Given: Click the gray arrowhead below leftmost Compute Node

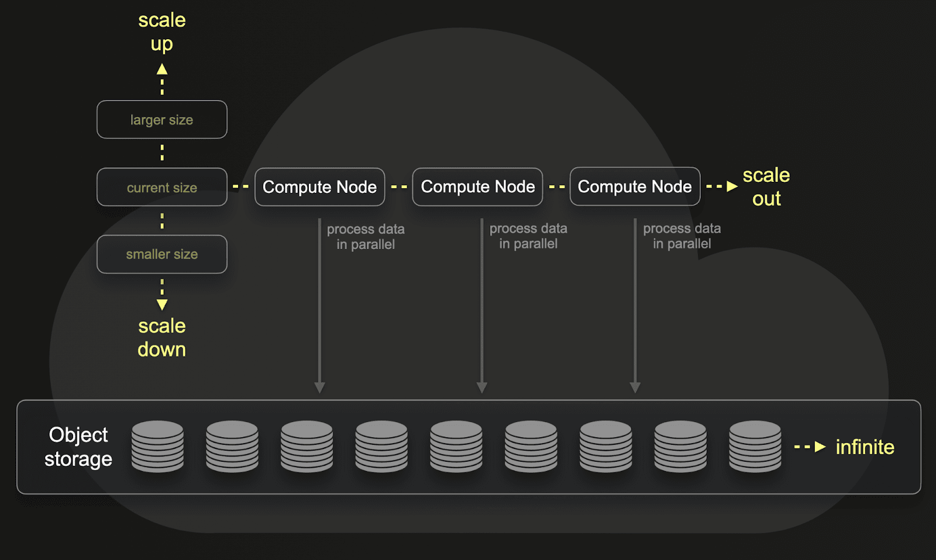Looking at the screenshot, I should 319,388.
